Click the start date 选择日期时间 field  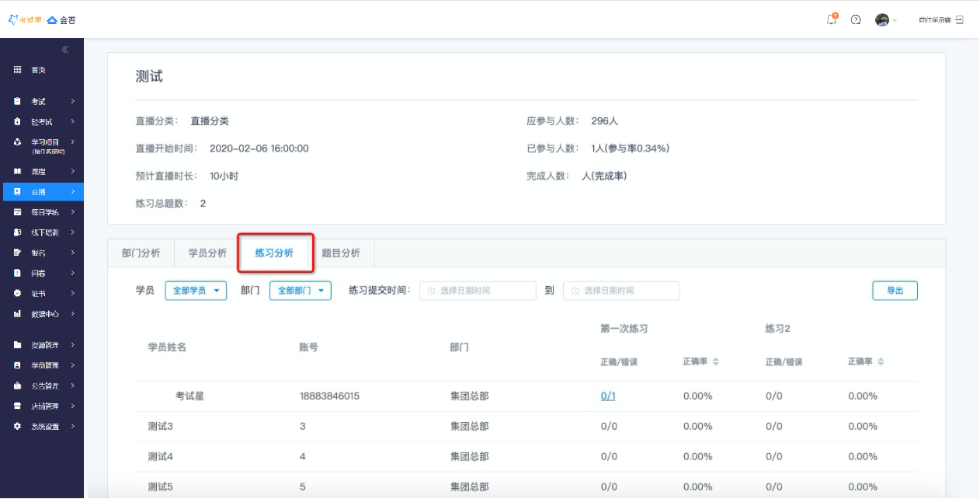pos(478,291)
